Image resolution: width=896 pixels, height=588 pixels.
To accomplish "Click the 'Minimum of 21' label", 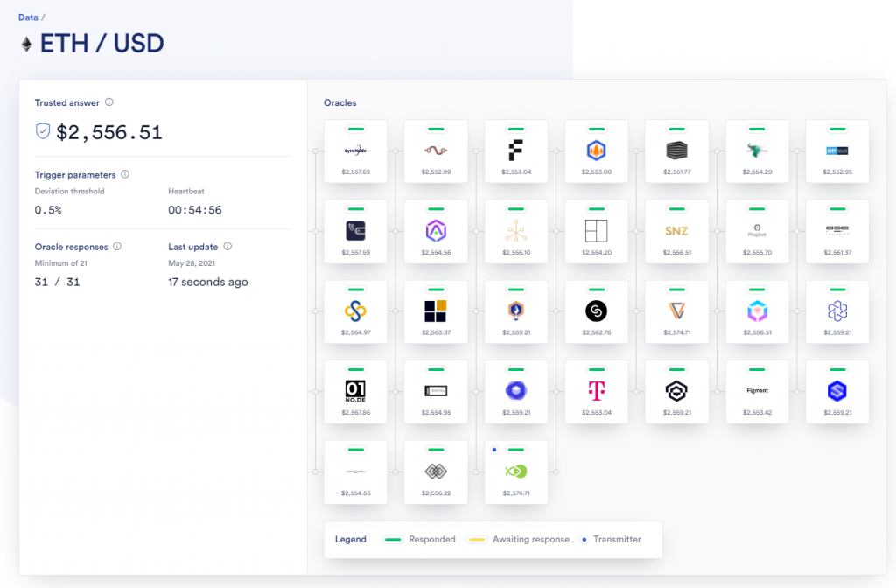I will point(60,263).
